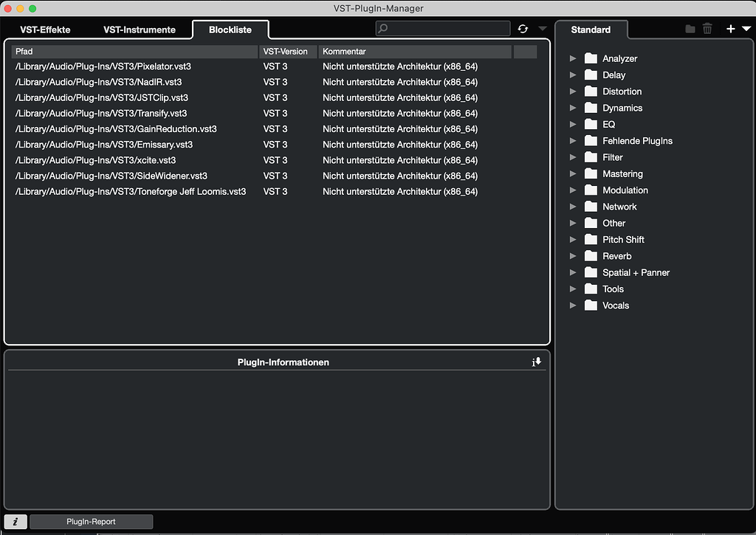Screen dimensions: 756x535
Task: Rescan plugins with the refresh icon
Action: [x=523, y=28]
